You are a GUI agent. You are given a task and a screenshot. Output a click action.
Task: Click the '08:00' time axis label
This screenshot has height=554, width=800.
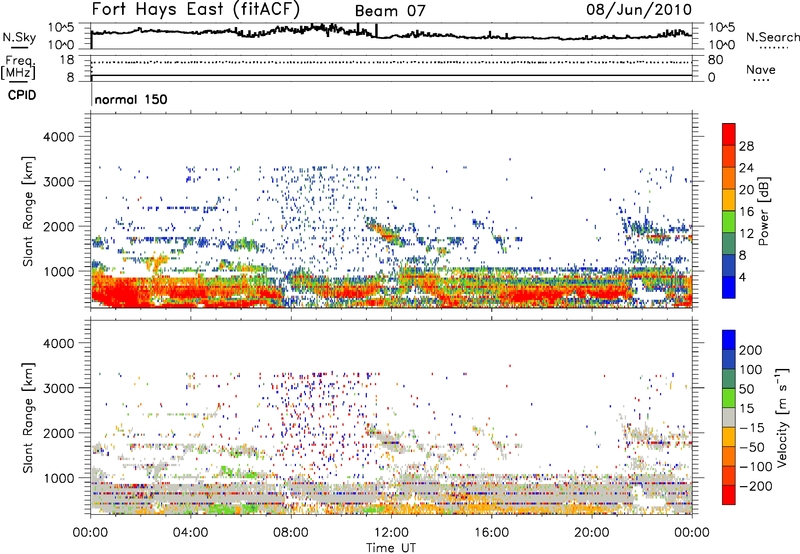[x=291, y=533]
